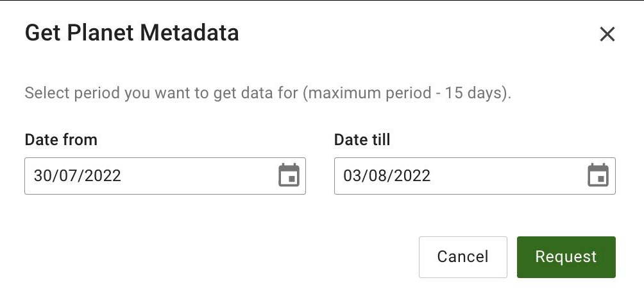644x298 pixels.
Task: Click month value 07 in Date from
Action: click(68, 175)
